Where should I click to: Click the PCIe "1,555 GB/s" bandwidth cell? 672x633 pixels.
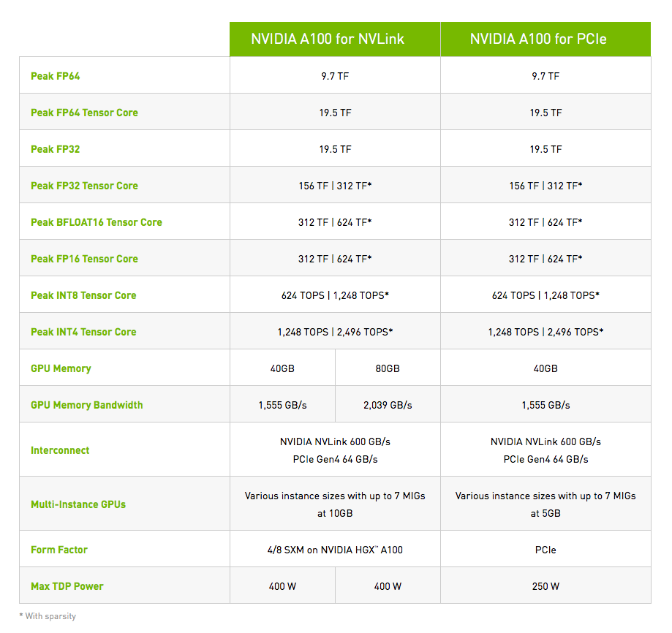545,405
